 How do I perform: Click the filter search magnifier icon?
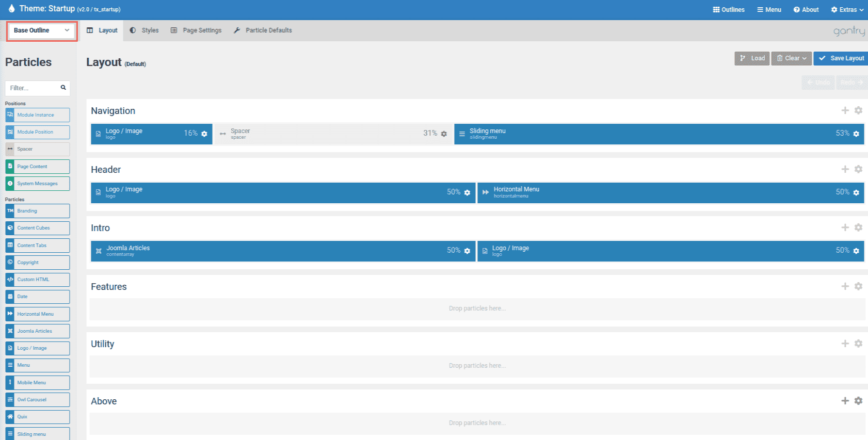[x=63, y=88]
